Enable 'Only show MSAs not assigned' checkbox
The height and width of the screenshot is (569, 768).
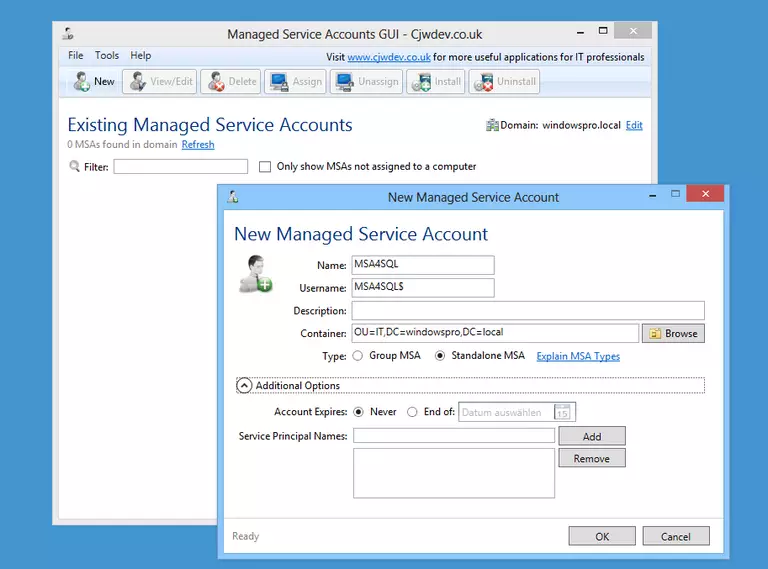265,167
